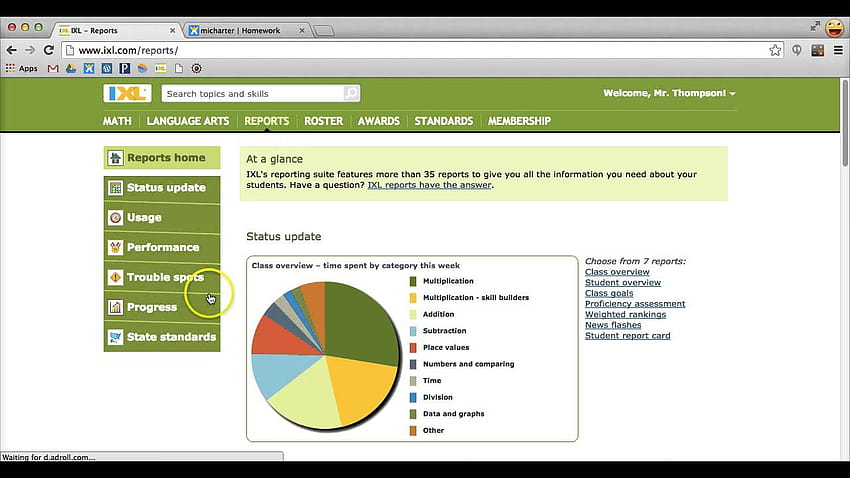Open the Class goals report link
Screen dimensions: 850x478
coord(609,293)
